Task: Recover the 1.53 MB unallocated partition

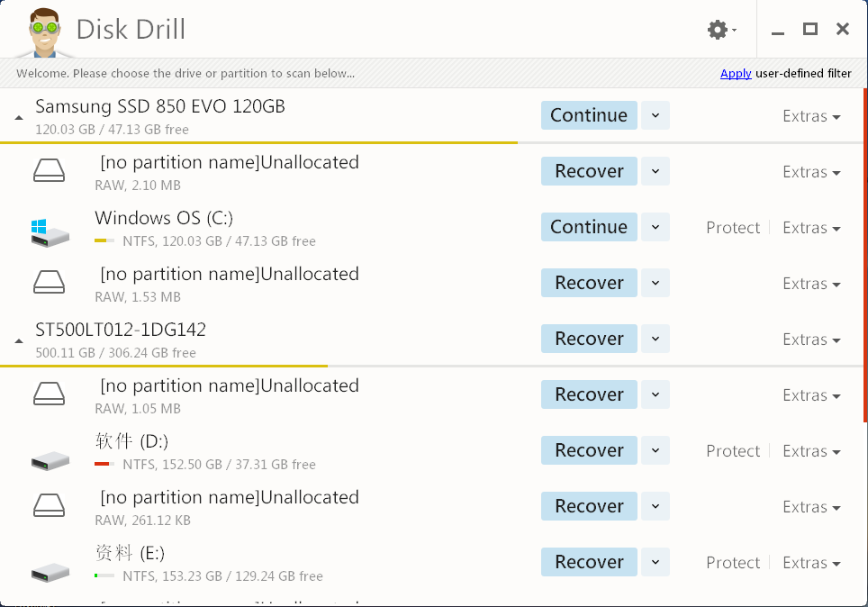Action: click(x=589, y=283)
